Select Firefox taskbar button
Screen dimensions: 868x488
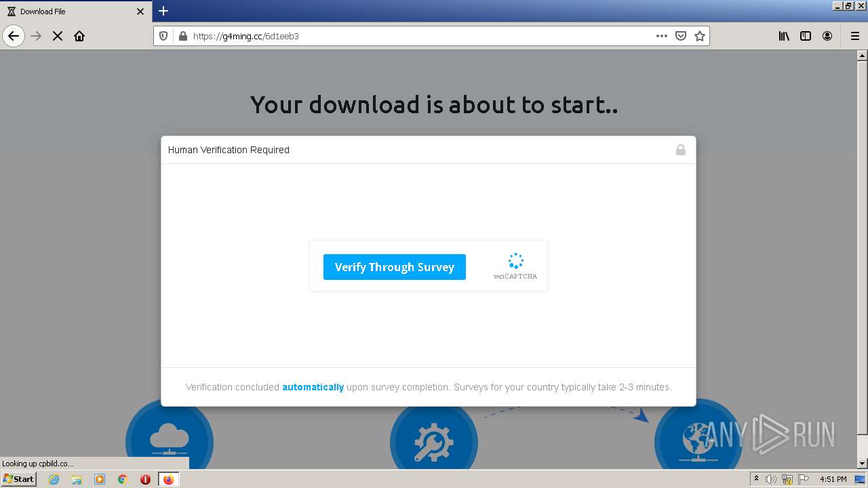coord(169,479)
